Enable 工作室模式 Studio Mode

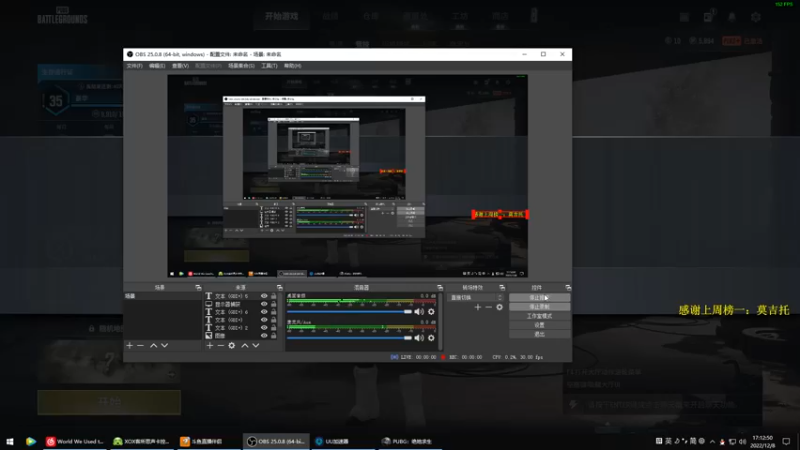click(539, 316)
